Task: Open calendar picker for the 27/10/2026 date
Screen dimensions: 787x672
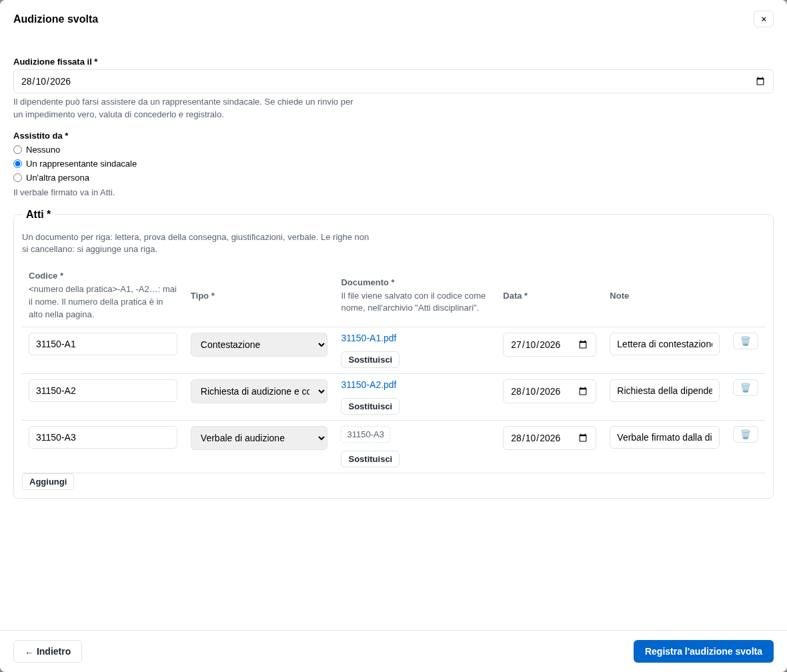Action: point(583,345)
